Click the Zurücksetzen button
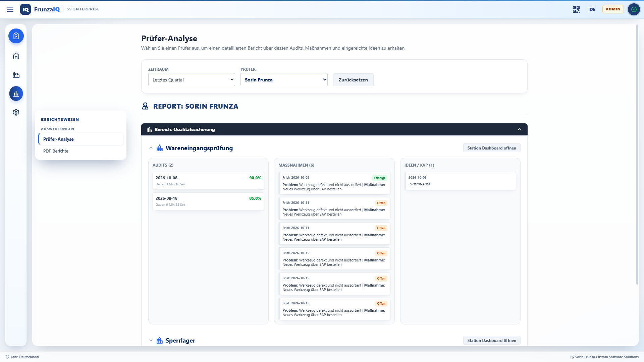644x362 pixels. pyautogui.click(x=353, y=80)
